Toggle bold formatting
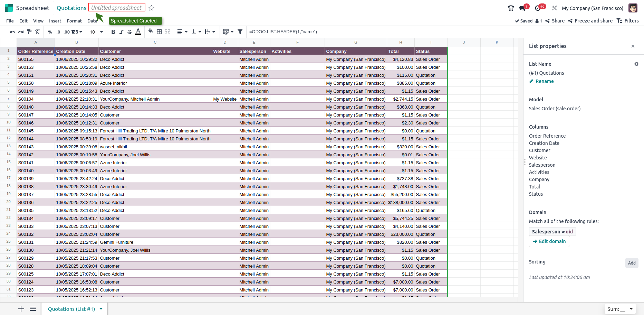 (113, 32)
